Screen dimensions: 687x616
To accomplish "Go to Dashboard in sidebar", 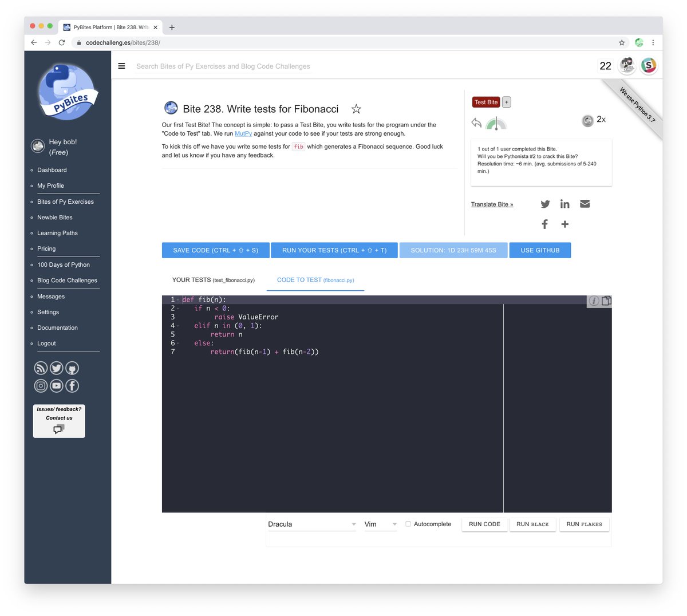I will coord(52,170).
